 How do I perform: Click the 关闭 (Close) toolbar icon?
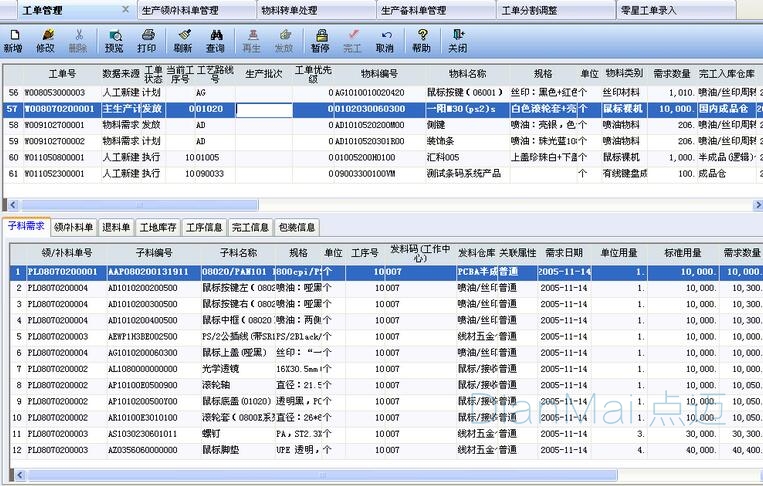coord(457,40)
